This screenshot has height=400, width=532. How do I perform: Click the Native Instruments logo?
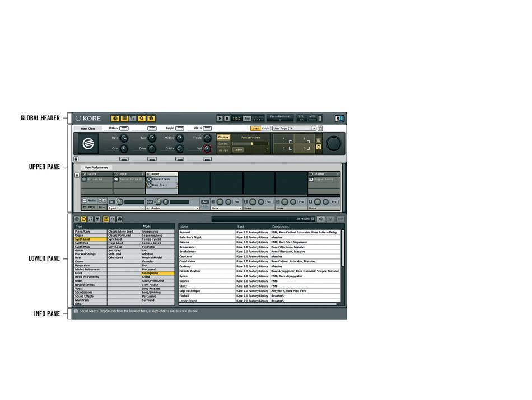coord(339,118)
